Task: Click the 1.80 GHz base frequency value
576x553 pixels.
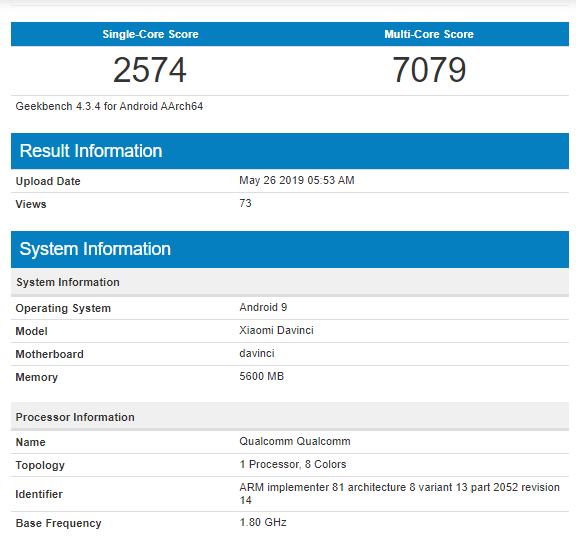Action: point(263,522)
